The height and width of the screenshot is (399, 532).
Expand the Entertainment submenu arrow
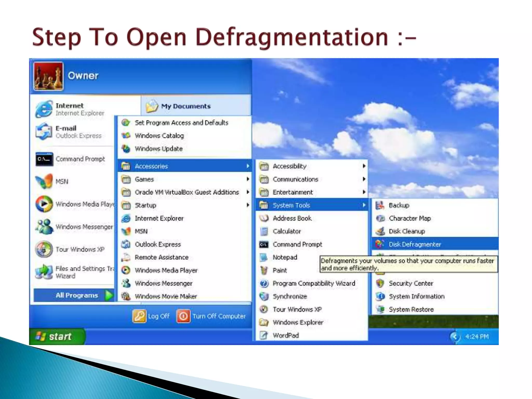pyautogui.click(x=364, y=192)
